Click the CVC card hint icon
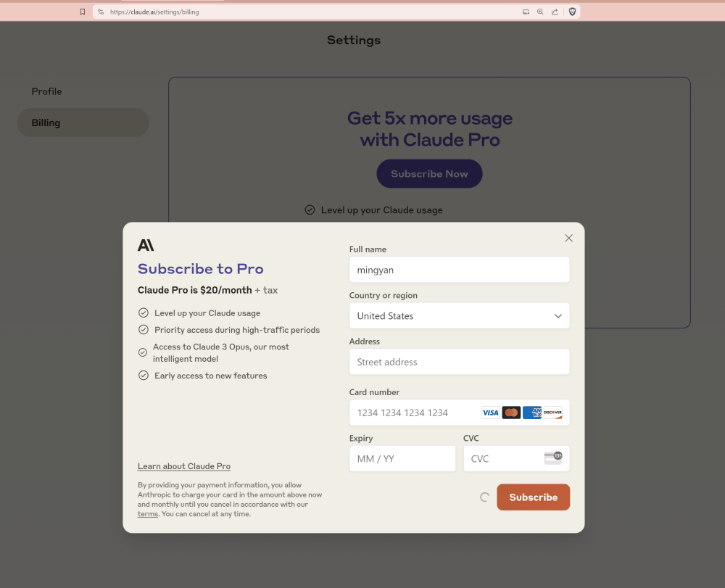725x588 pixels. click(x=552, y=458)
